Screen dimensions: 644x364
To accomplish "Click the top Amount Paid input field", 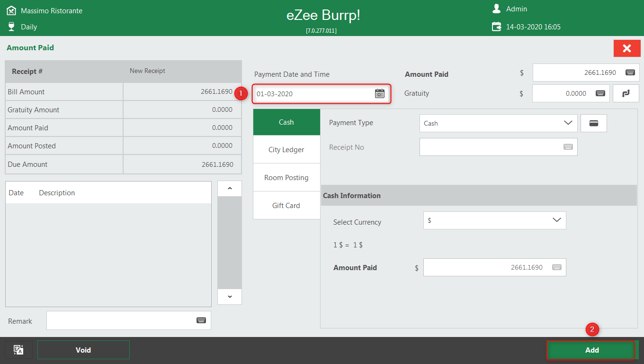I will [586, 73].
